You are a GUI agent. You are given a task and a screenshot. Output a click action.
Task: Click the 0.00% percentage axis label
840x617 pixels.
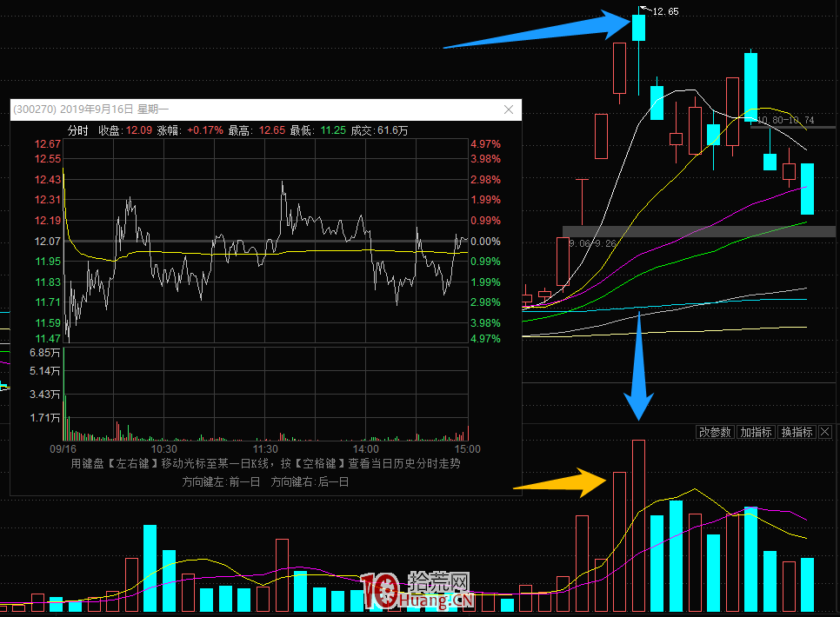(485, 242)
